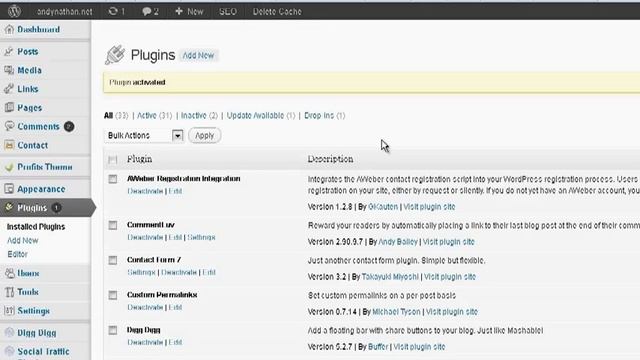Viewport: 640px width, 360px height.
Task: Open the SEO admin bar menu
Action: click(228, 12)
